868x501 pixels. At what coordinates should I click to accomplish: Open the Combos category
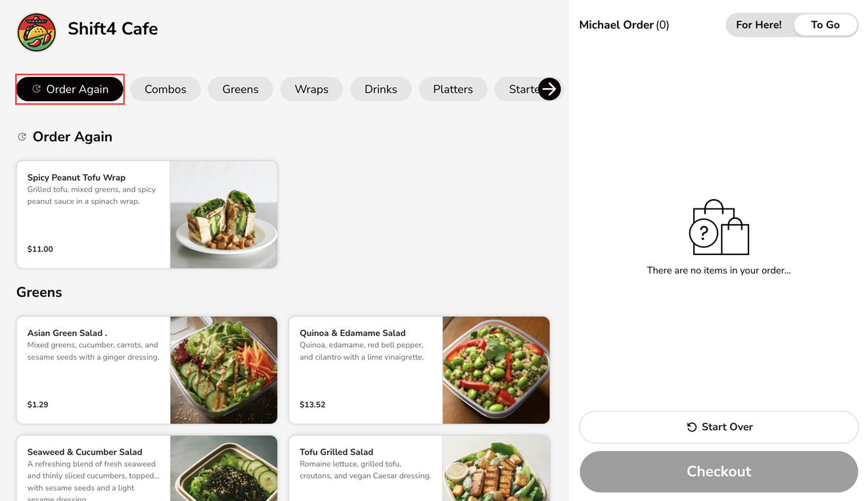(166, 89)
